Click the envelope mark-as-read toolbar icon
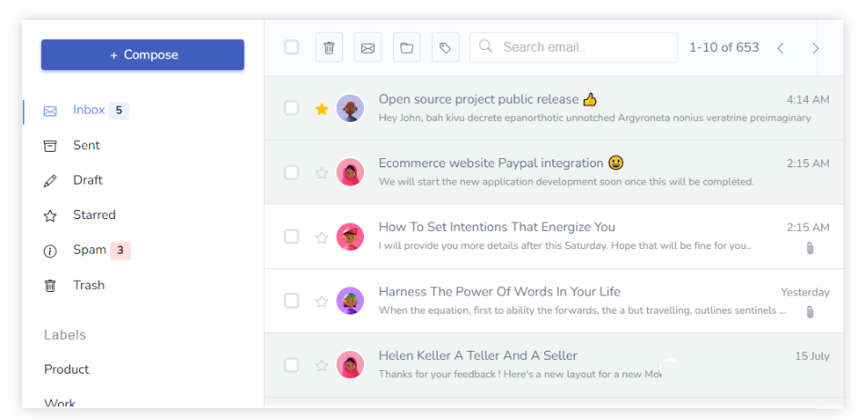The width and height of the screenshot is (868, 420). coord(368,47)
